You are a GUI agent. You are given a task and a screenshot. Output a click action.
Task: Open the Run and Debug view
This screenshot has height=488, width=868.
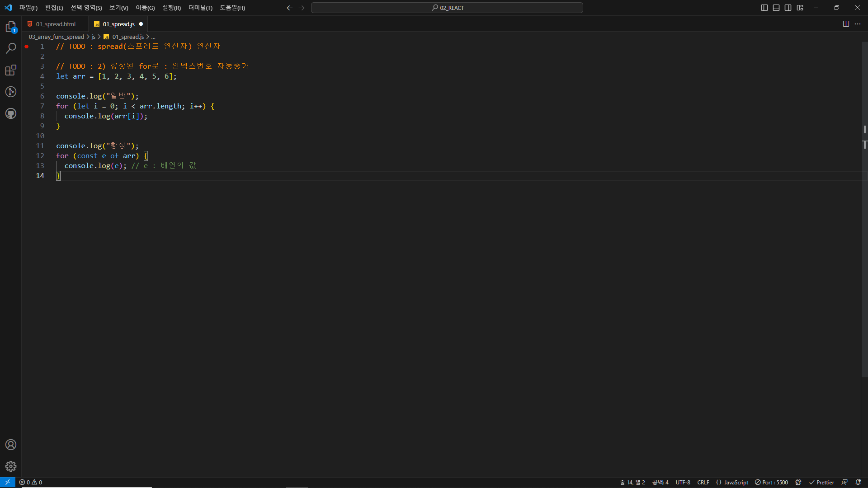tap(11, 92)
